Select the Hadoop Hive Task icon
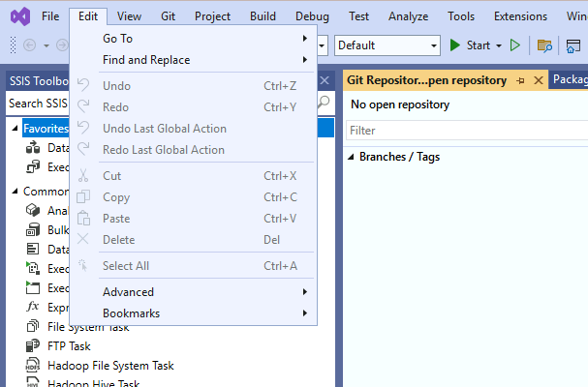The height and width of the screenshot is (387, 588). (x=33, y=383)
